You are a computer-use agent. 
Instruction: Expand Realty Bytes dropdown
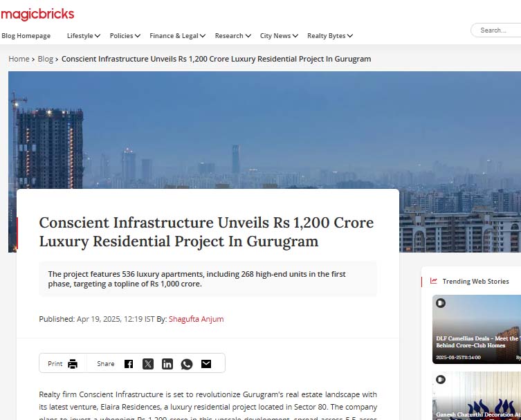(330, 36)
